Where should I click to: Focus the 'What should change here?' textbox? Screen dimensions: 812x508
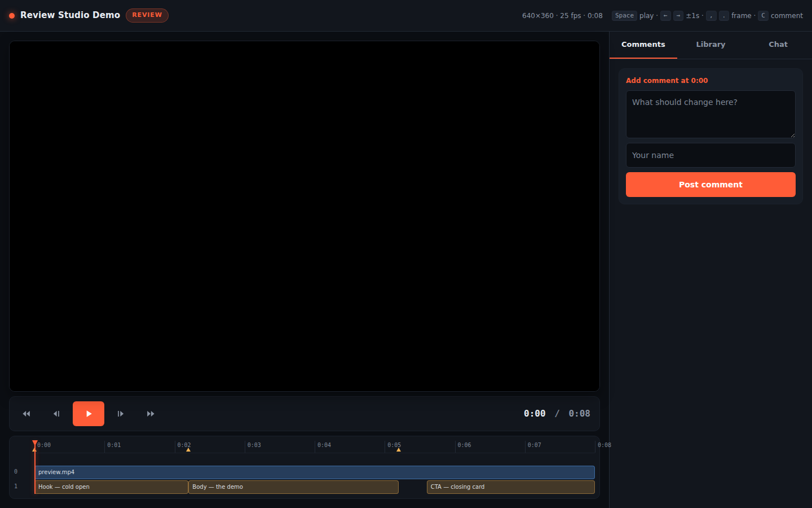(x=710, y=114)
